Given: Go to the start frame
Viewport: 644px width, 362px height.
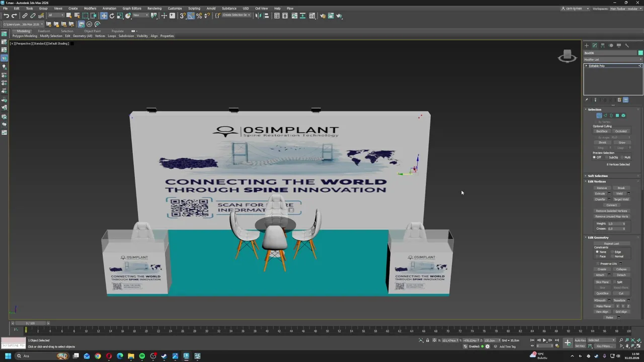Looking at the screenshot, I should tap(532, 340).
